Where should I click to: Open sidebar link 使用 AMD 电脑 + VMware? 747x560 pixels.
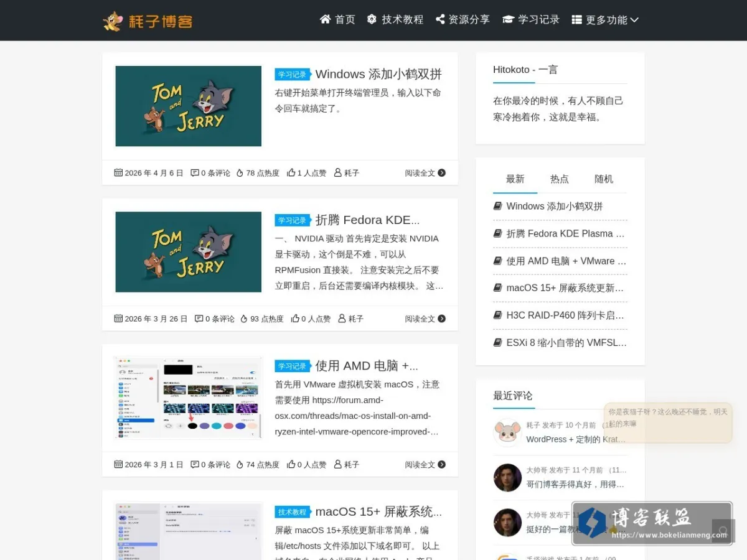coord(566,261)
